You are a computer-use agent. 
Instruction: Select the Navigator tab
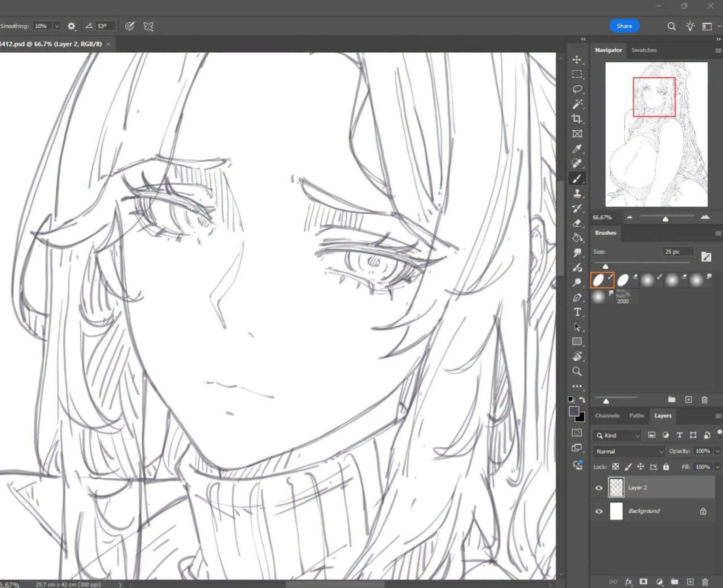(x=608, y=50)
